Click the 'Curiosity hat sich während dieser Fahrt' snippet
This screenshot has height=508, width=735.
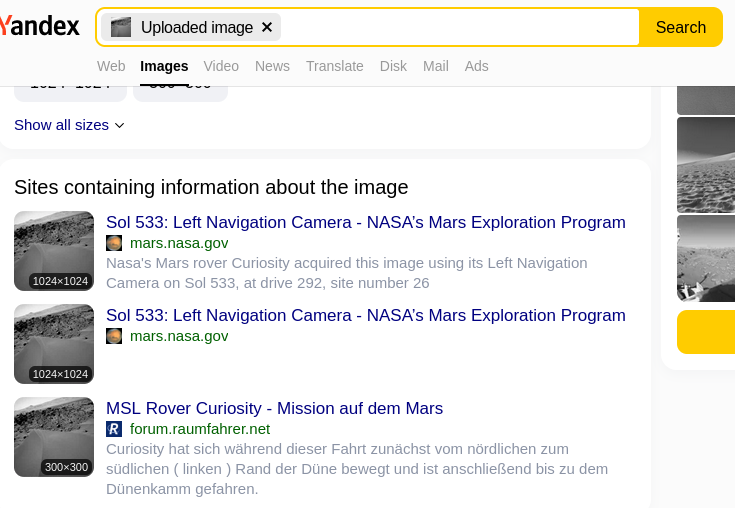pyautogui.click(x=357, y=469)
